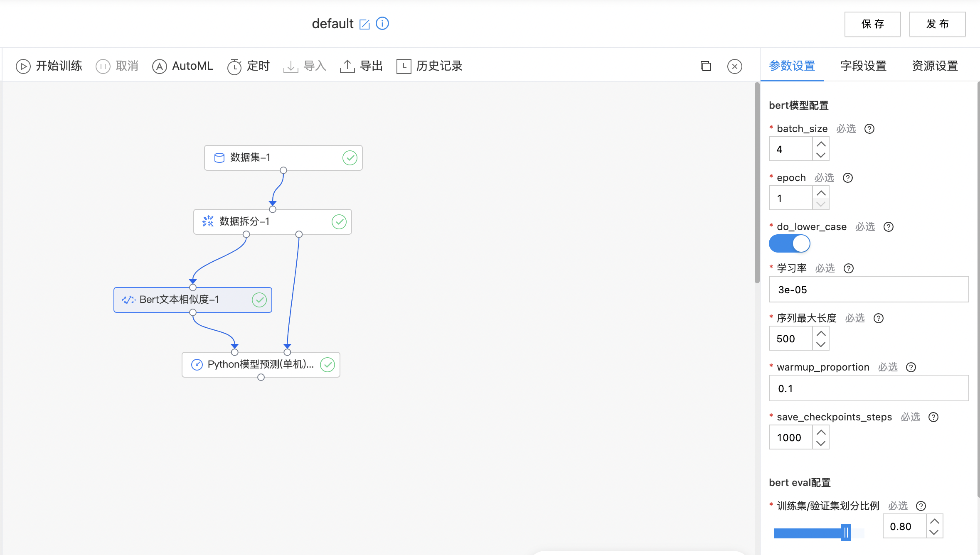Screen dimensions: 980x555
Task: Decrease 序列最大长度 with the down arrow
Action: (x=821, y=344)
